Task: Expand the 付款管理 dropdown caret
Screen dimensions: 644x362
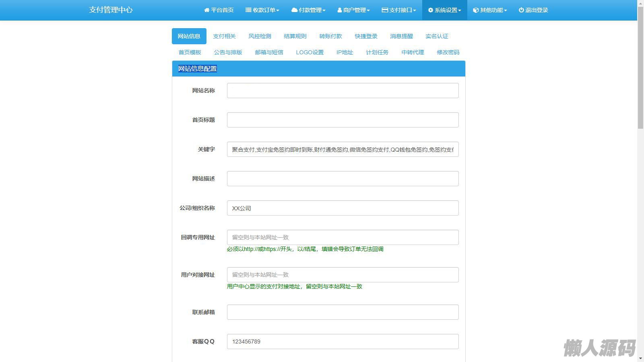Action: pos(324,10)
